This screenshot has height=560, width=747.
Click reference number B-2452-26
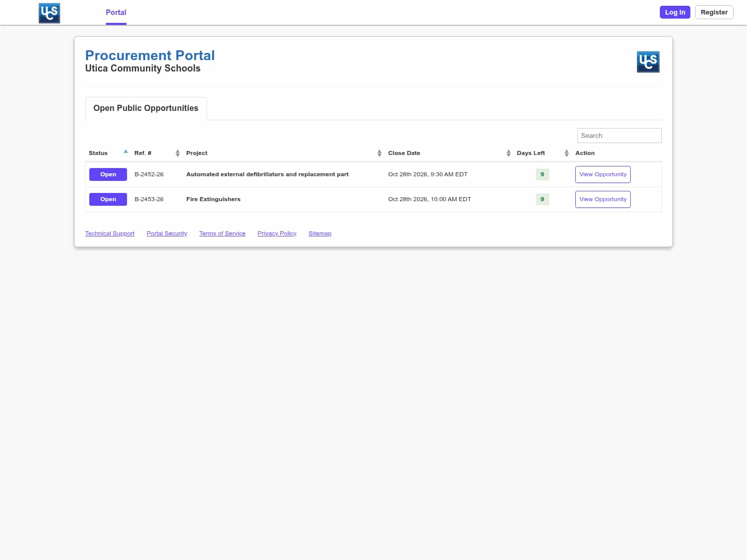(149, 174)
